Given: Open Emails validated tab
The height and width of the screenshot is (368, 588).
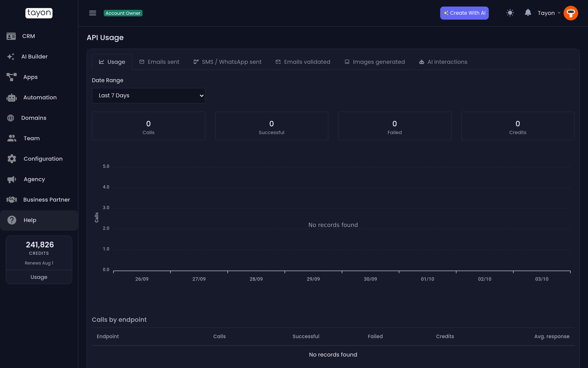Looking at the screenshot, I should [303, 62].
